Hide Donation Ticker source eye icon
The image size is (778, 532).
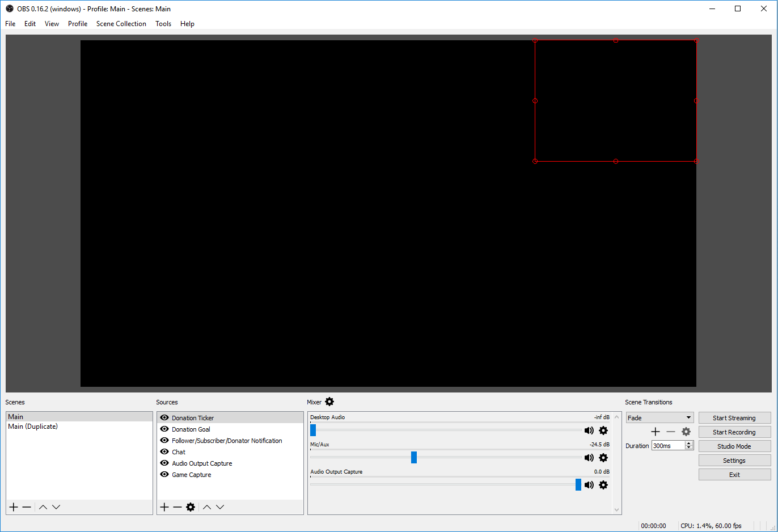click(x=164, y=417)
